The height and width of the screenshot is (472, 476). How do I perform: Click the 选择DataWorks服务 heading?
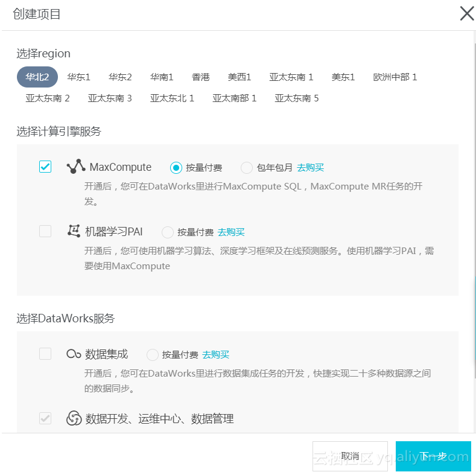[x=66, y=318]
